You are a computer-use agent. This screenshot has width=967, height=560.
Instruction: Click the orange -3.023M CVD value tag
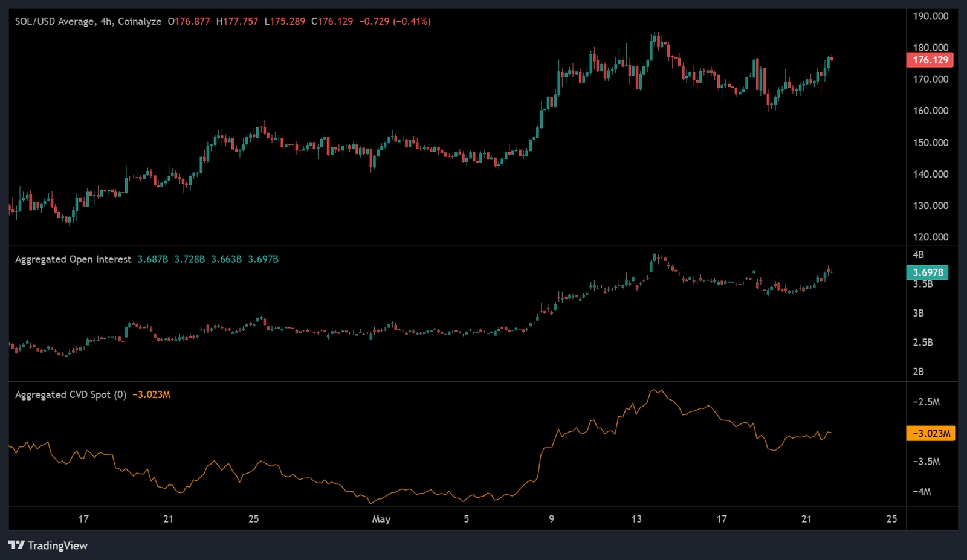[x=931, y=433]
